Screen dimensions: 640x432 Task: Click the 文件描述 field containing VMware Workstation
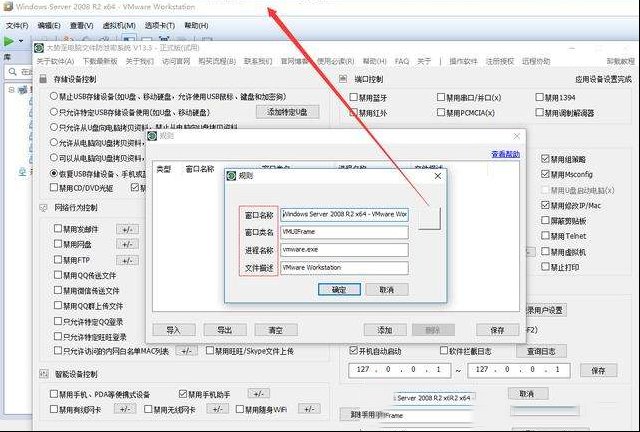(344, 268)
